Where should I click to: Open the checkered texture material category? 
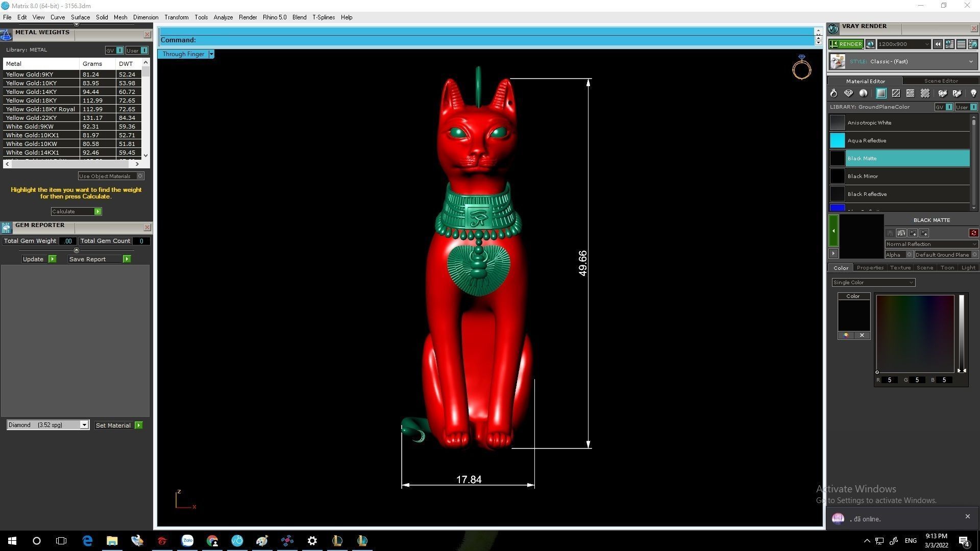[x=896, y=93]
